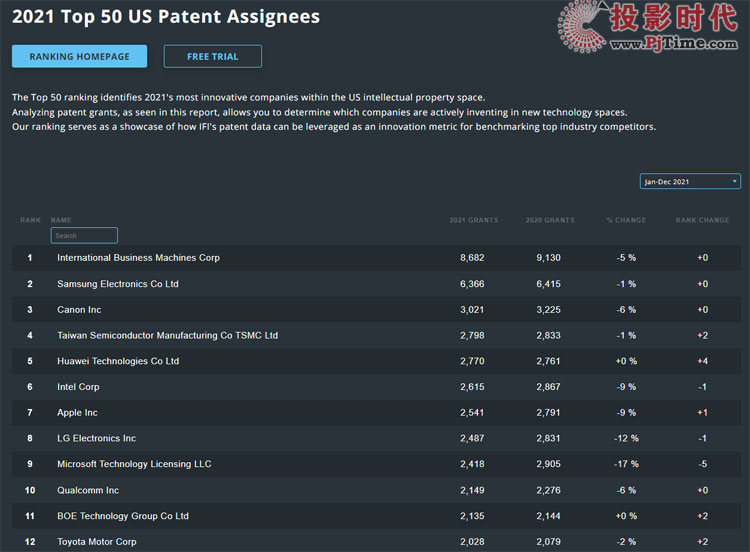Viewport: 750px width, 552px height.
Task: Click the Free Trial button
Action: click(212, 57)
